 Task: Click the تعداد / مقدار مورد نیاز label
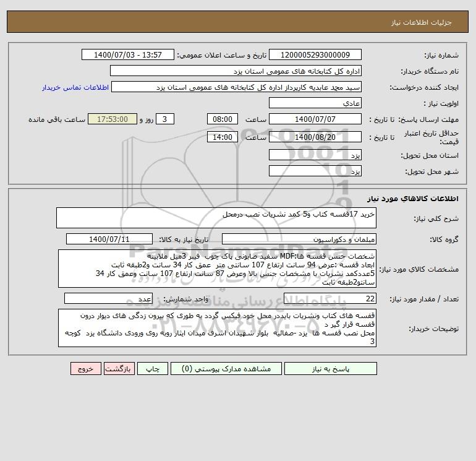pyautogui.click(x=424, y=299)
